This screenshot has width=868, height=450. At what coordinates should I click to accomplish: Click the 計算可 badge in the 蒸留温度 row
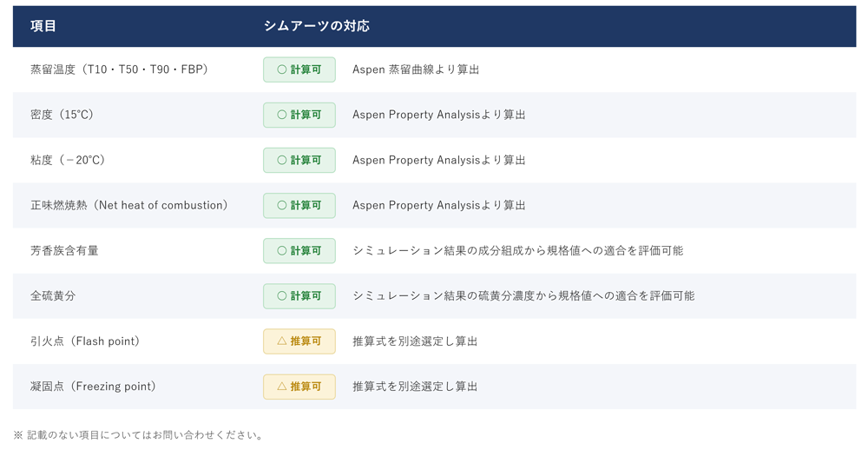click(299, 69)
